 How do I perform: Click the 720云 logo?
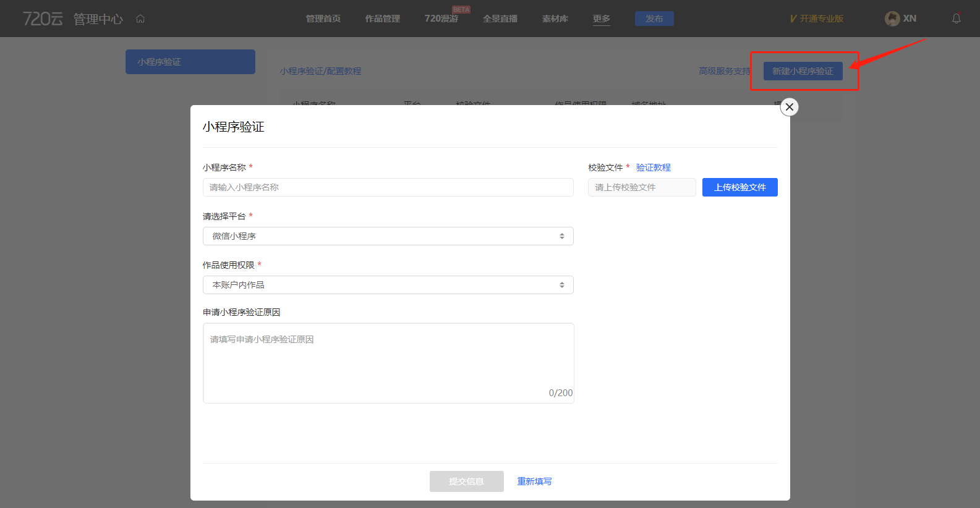pyautogui.click(x=43, y=19)
